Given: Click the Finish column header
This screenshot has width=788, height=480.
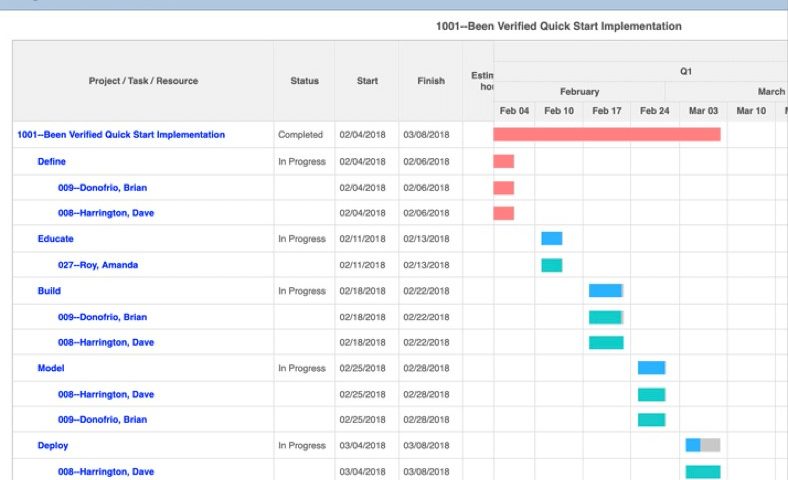Looking at the screenshot, I should tap(431, 81).
